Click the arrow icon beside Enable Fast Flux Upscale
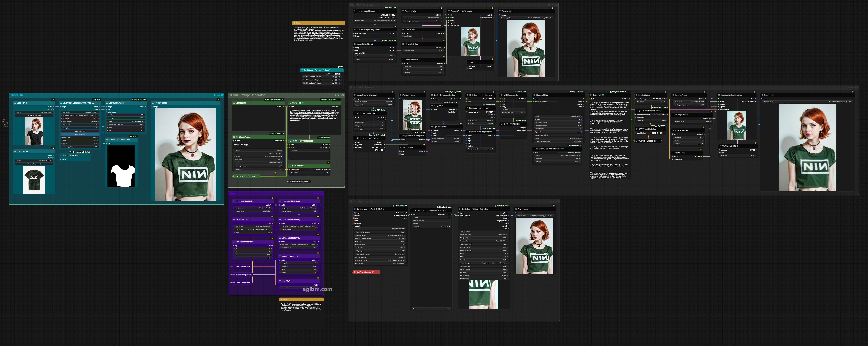 340,77
